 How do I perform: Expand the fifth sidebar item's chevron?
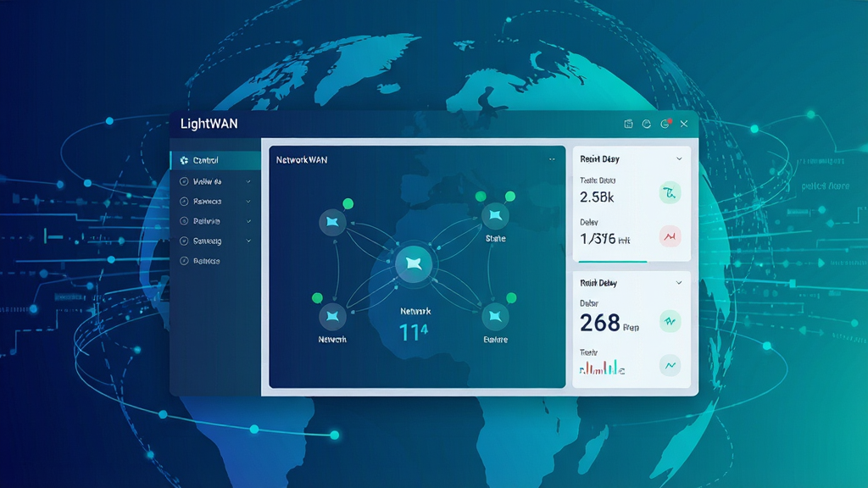click(248, 241)
